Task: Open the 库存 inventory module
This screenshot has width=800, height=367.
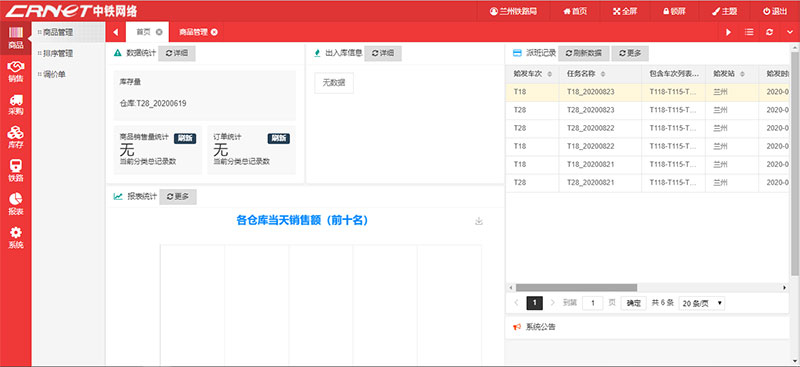Action: 16,138
